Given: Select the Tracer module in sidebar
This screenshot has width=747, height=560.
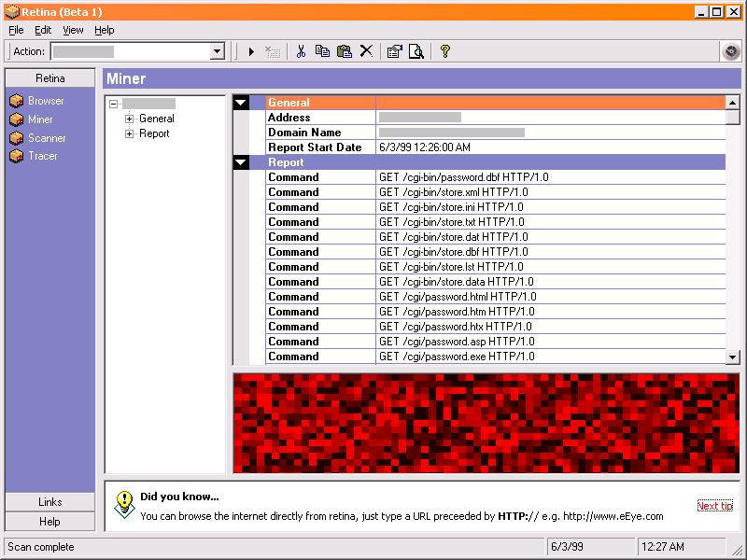Looking at the screenshot, I should (x=42, y=156).
